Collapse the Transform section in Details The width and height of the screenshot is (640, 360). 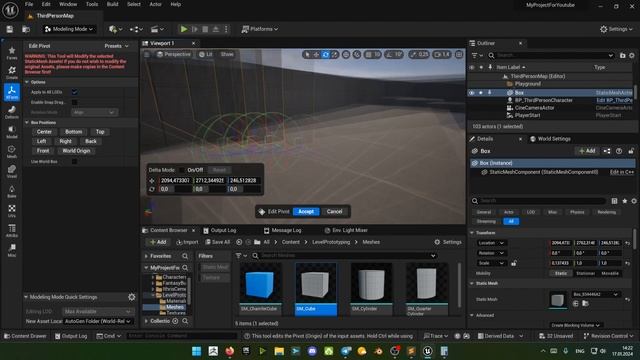click(472, 233)
